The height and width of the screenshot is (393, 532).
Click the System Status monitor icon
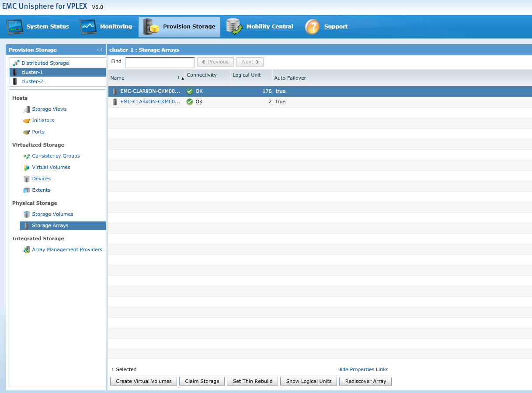click(15, 27)
